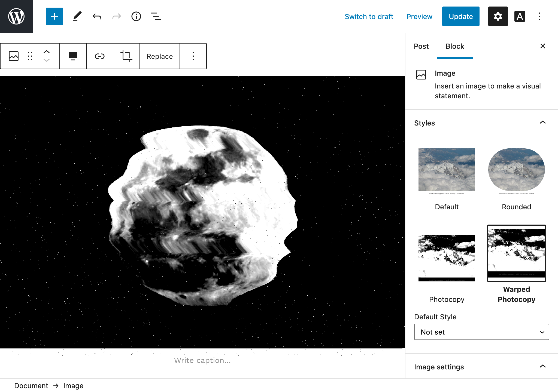This screenshot has height=392, width=558.
Task: Click the WordPress logo button
Action: tap(16, 16)
